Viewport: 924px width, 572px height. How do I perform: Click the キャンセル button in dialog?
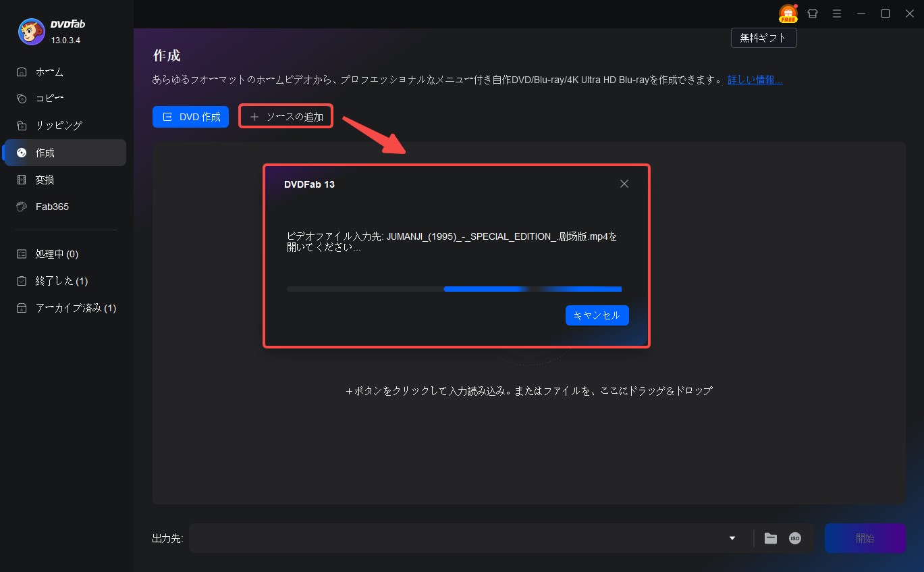click(597, 315)
